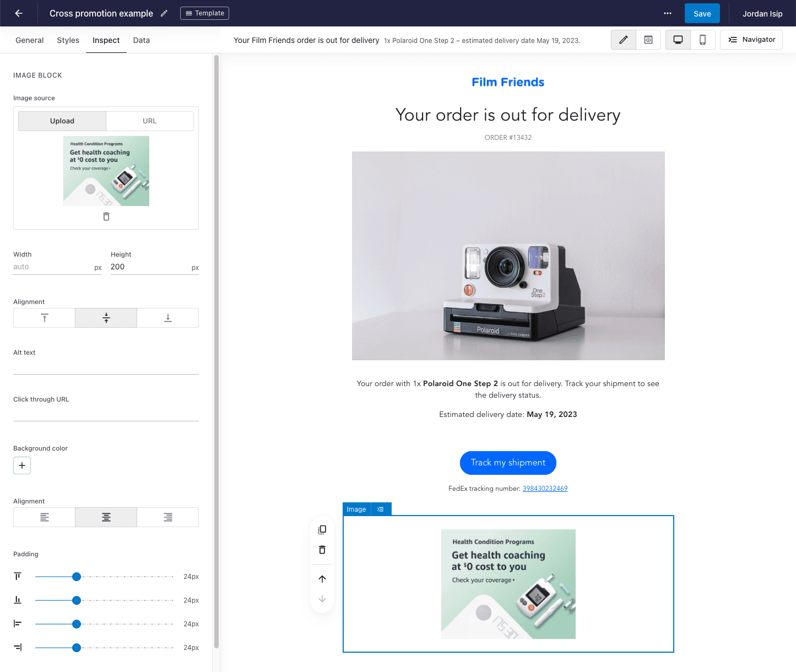The width and height of the screenshot is (796, 672).
Task: Click the right padding icon
Action: pos(18,647)
